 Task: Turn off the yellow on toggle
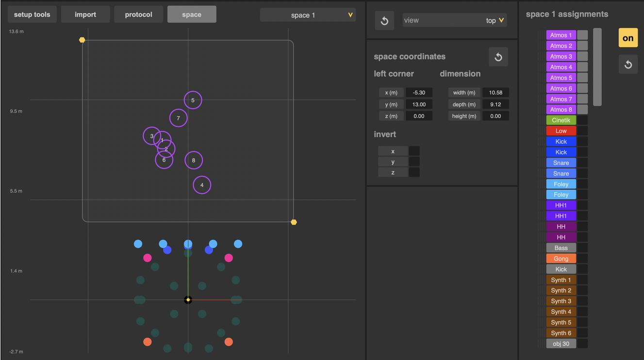(628, 38)
